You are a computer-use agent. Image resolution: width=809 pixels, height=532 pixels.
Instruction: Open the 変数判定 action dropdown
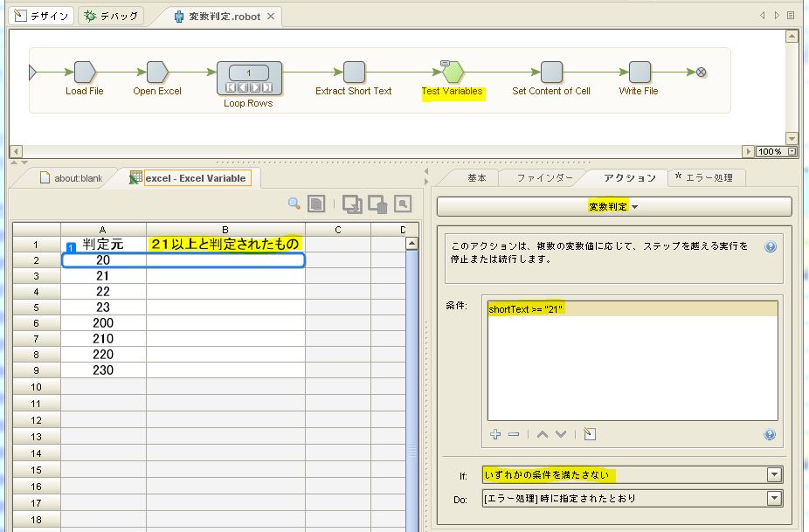(614, 207)
